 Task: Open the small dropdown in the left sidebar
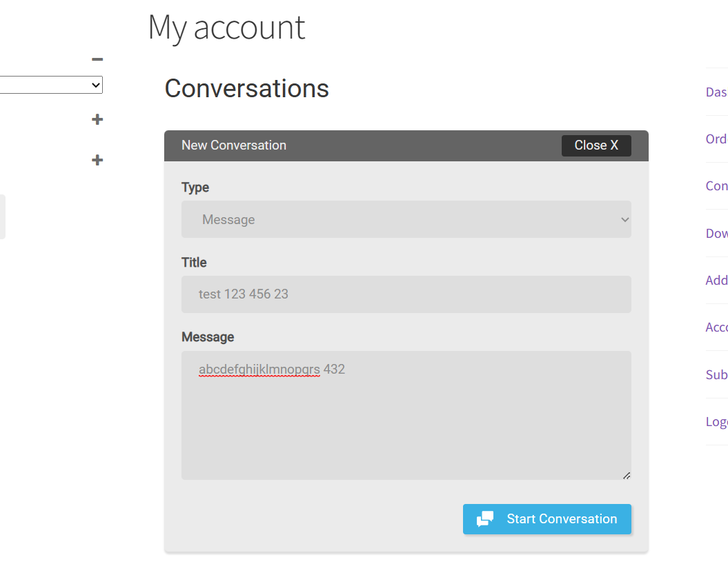tap(51, 85)
